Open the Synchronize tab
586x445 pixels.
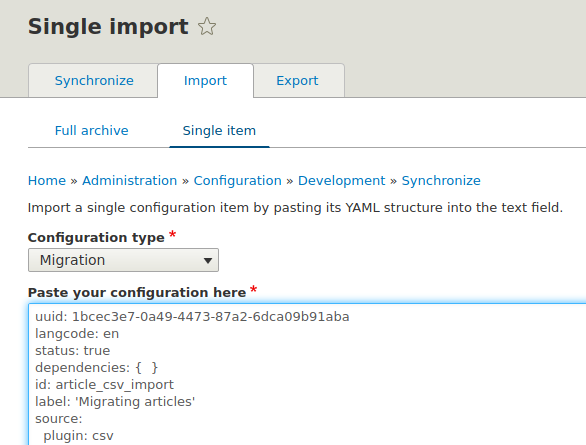93,81
